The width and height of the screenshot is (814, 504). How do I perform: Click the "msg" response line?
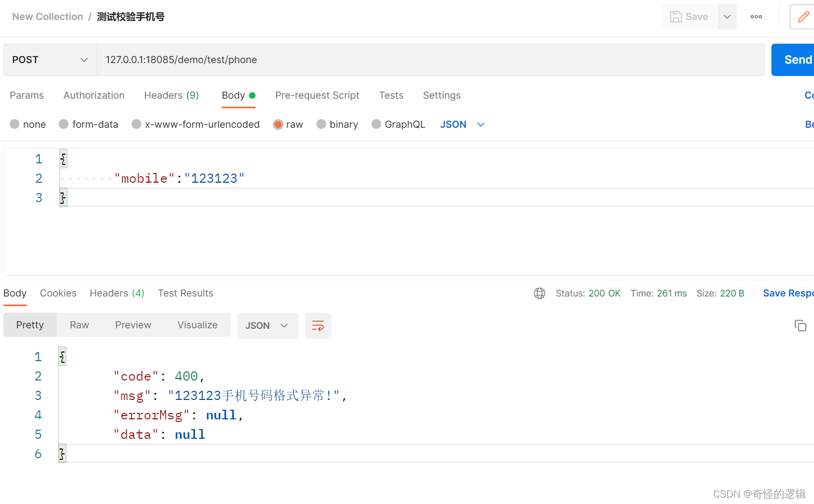coord(230,396)
